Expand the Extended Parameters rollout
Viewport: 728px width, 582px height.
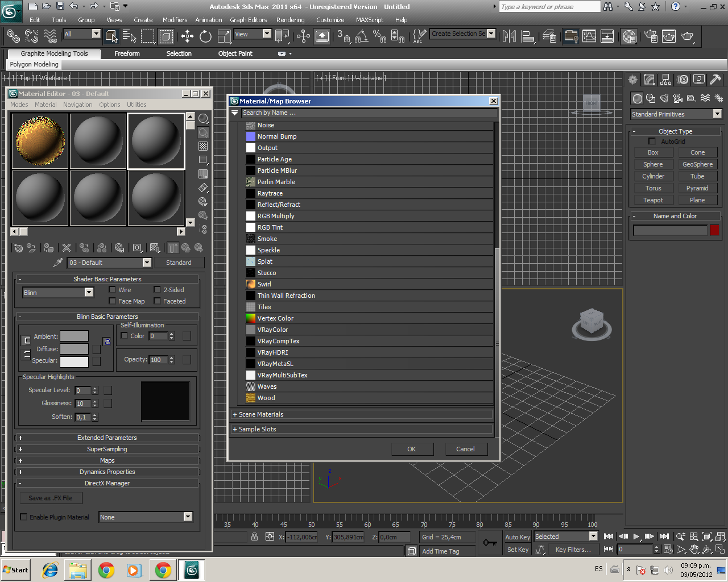pyautogui.click(x=107, y=438)
